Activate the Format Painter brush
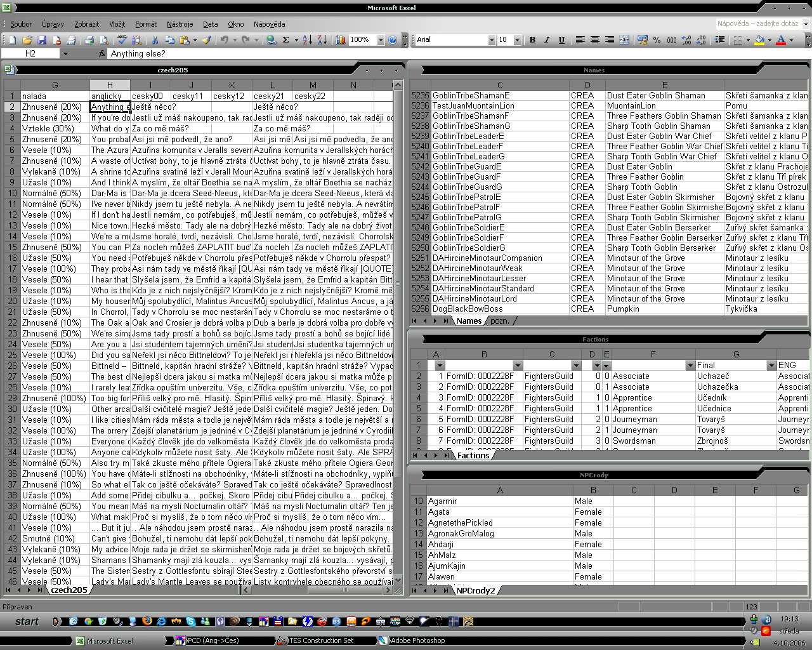This screenshot has height=650, width=812. pos(207,40)
